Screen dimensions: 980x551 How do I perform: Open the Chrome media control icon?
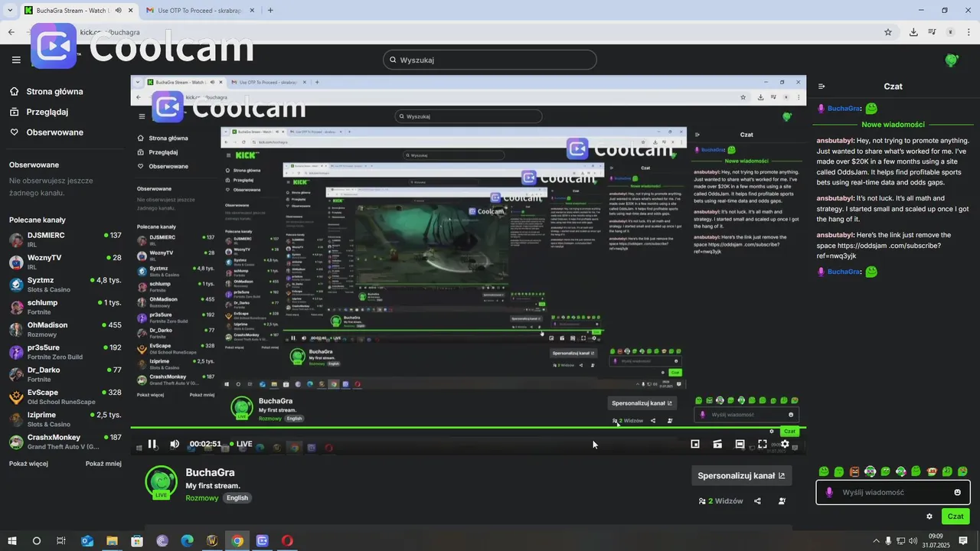tap(932, 32)
